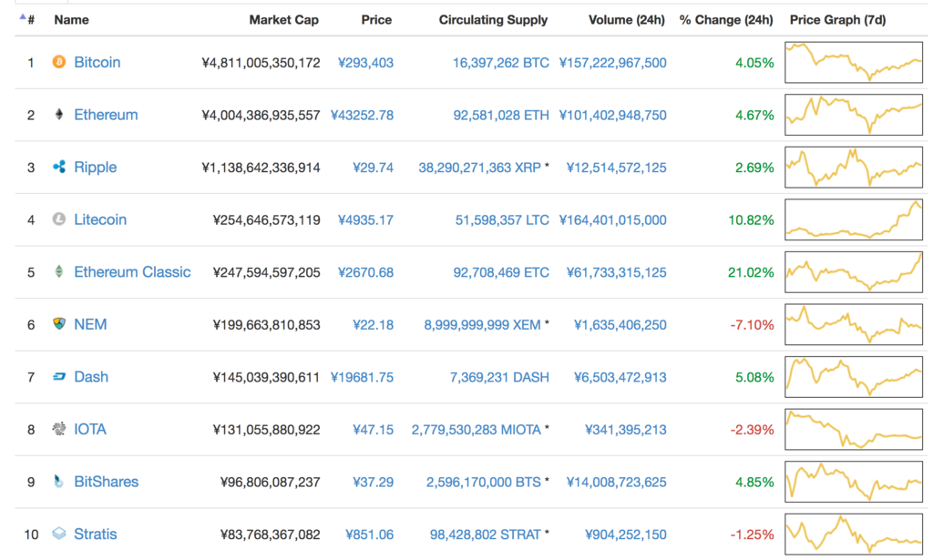Viewport: 933px width, 560px height.
Task: Click NEM supply 8,999,999,999 XEM
Action: pyautogui.click(x=483, y=324)
